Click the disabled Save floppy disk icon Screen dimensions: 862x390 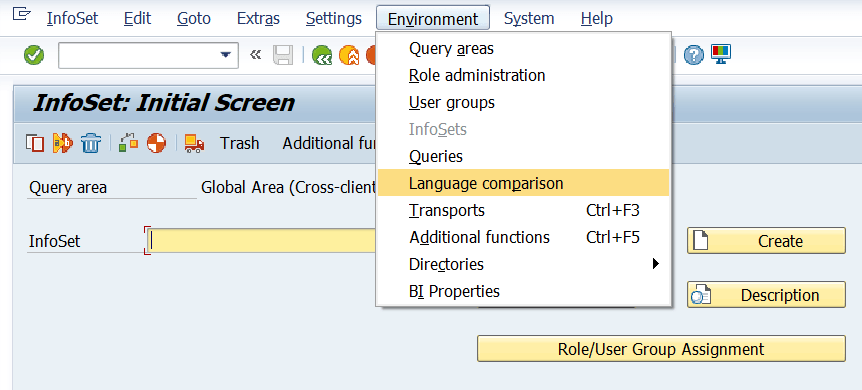click(x=283, y=55)
